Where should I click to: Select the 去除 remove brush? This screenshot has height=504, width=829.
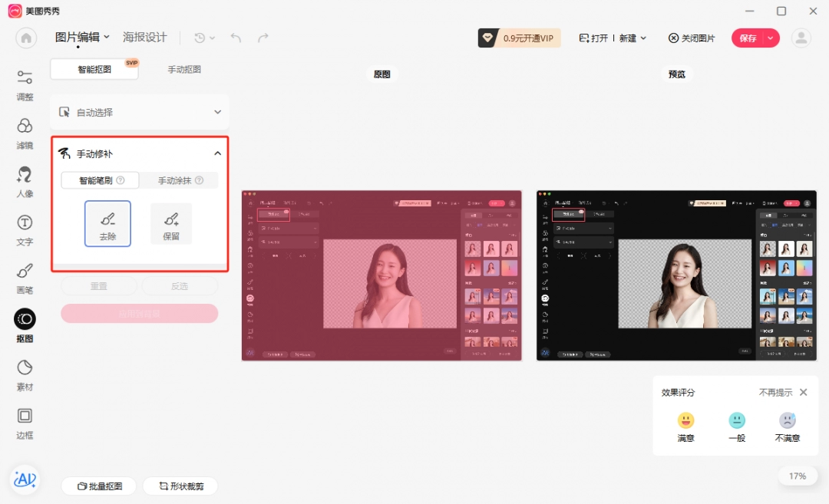[x=108, y=223]
